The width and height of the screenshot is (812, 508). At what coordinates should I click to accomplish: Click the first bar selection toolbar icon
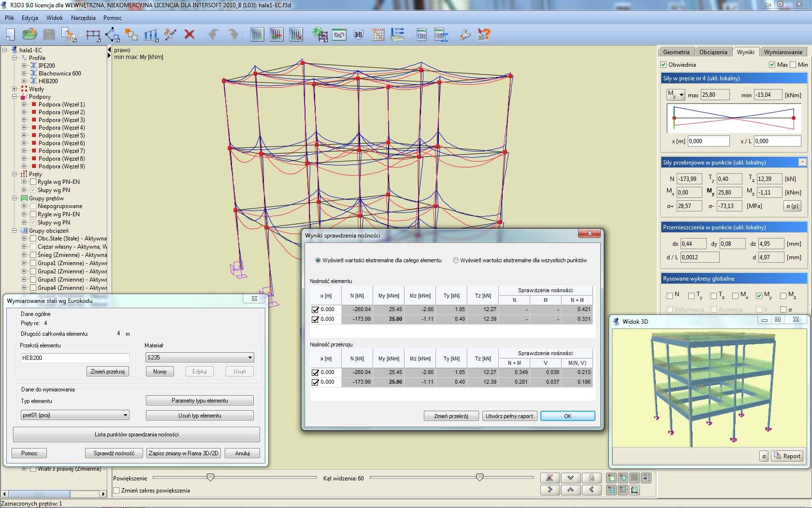pyautogui.click(x=257, y=34)
